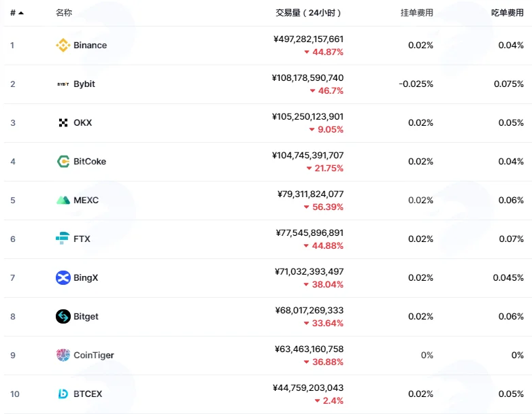Sort by the # rank column arrow
532x414 pixels.
[x=21, y=13]
